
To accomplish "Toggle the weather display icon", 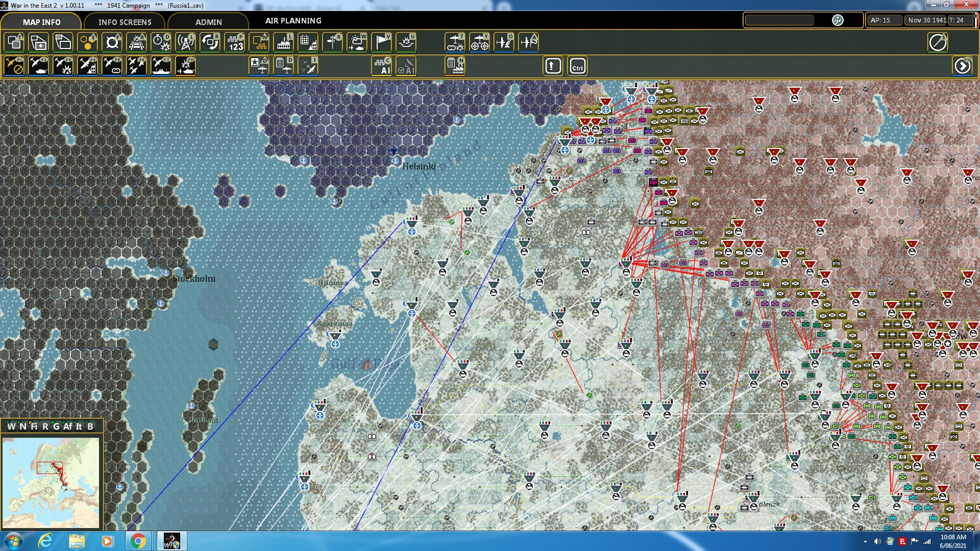I will [x=357, y=42].
